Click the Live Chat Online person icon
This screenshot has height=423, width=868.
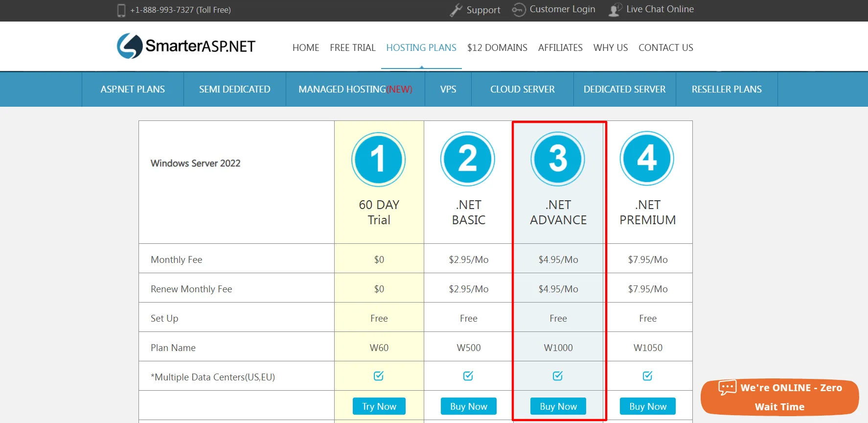pos(615,10)
